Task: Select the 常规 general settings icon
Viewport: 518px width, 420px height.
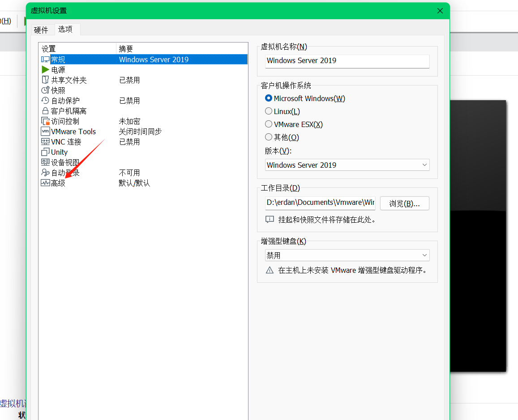Action: 45,59
